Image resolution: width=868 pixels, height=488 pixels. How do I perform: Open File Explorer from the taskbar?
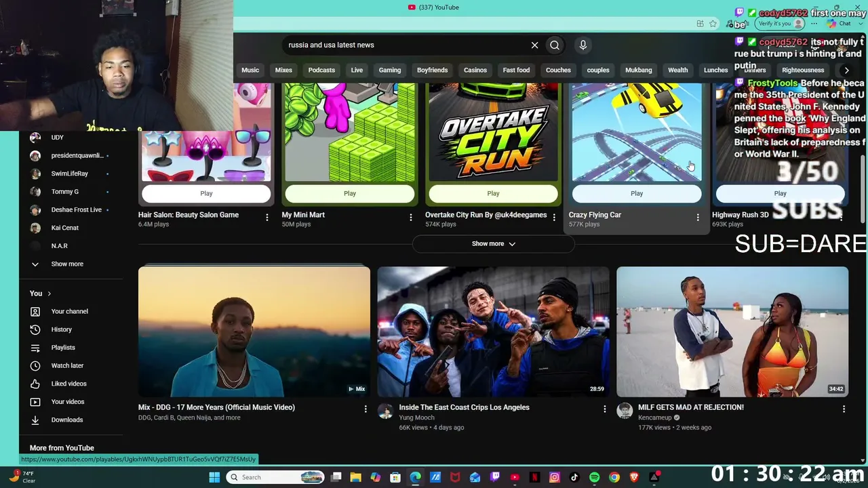point(355,477)
